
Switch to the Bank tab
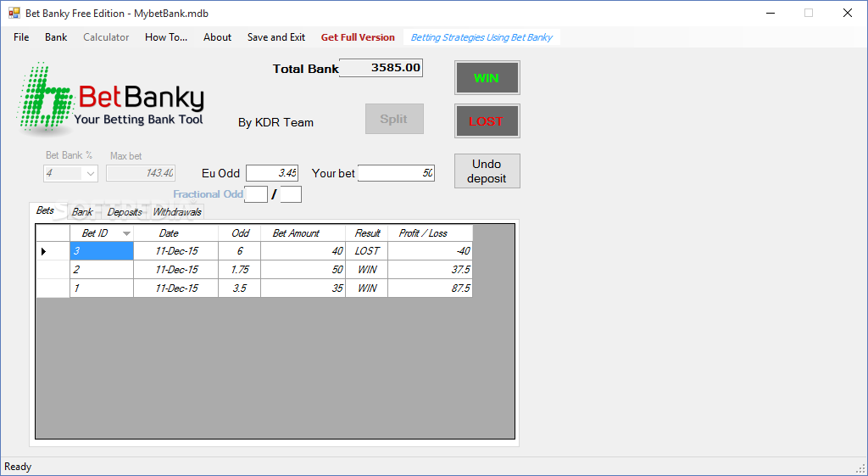82,211
